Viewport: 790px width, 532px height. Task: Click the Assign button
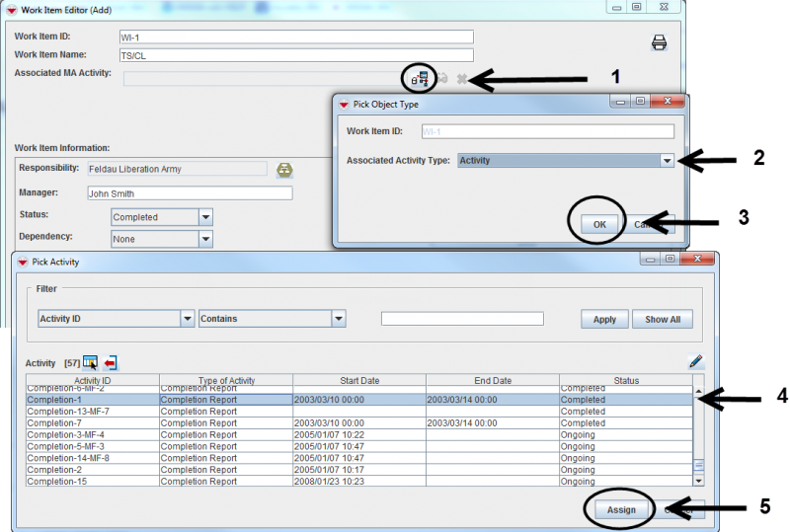[x=620, y=509]
